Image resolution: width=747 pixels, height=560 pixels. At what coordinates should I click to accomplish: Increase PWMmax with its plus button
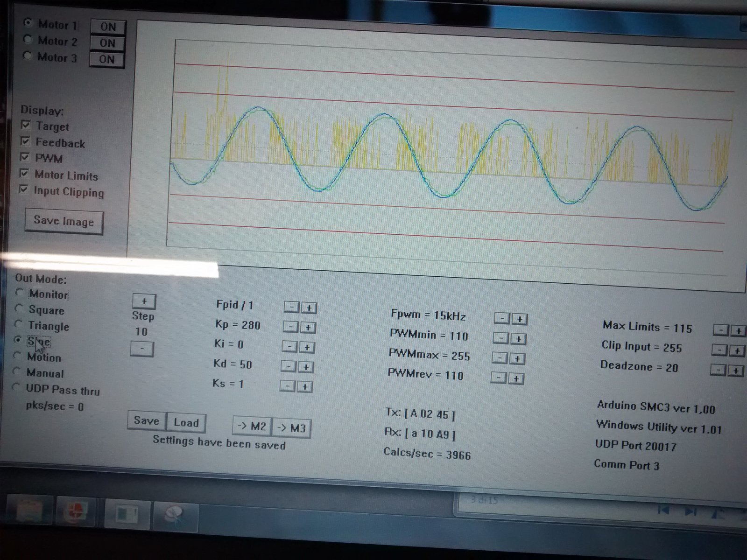coord(517,359)
